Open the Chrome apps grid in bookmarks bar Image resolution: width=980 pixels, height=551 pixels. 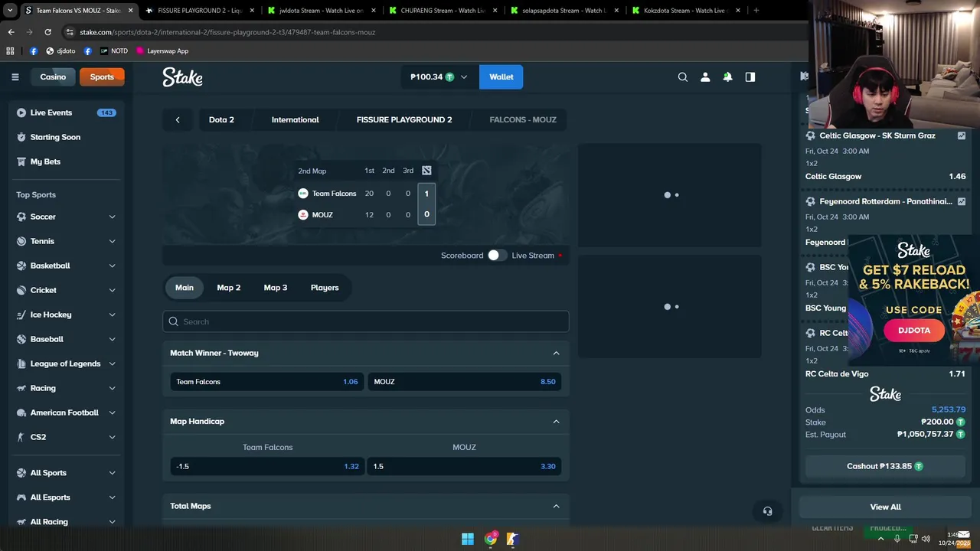(10, 51)
